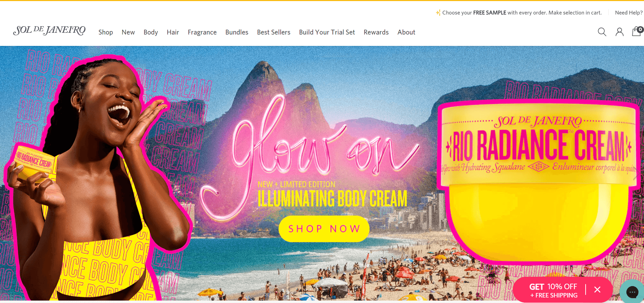This screenshot has width=644, height=303.
Task: Expand the Fragrance navigation menu
Action: [x=202, y=32]
